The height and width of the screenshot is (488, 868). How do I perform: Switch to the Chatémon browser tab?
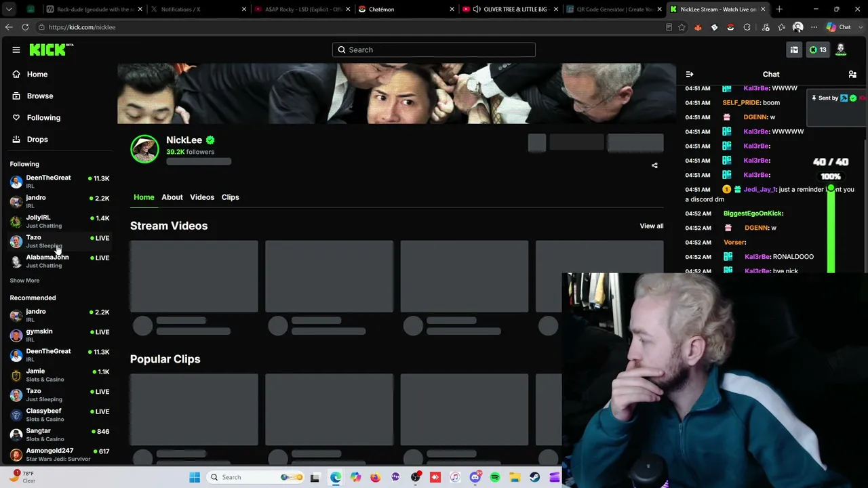[407, 9]
